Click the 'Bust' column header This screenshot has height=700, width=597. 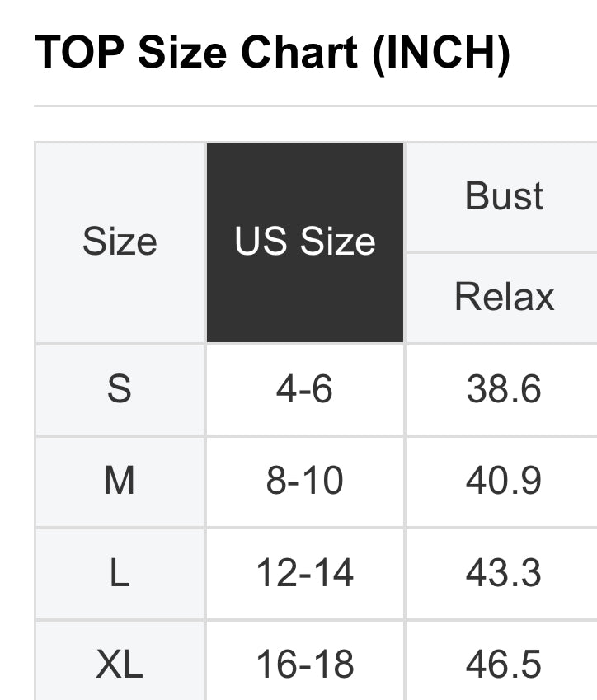point(503,197)
